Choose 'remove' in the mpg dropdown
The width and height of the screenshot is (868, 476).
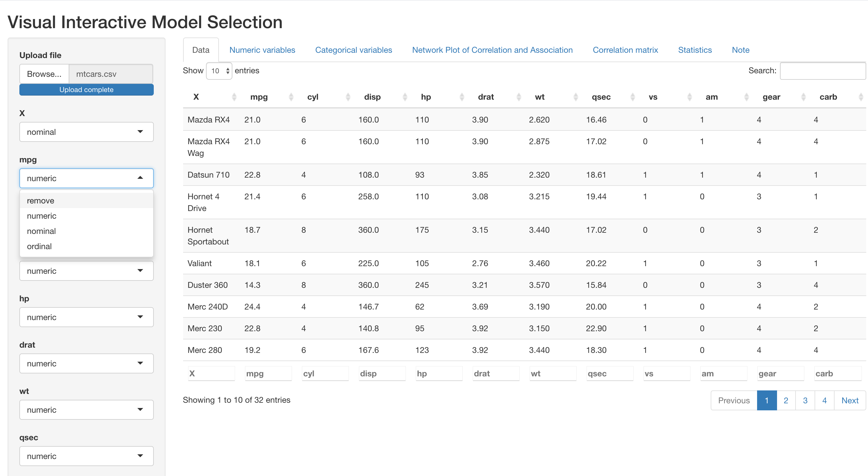(40, 201)
